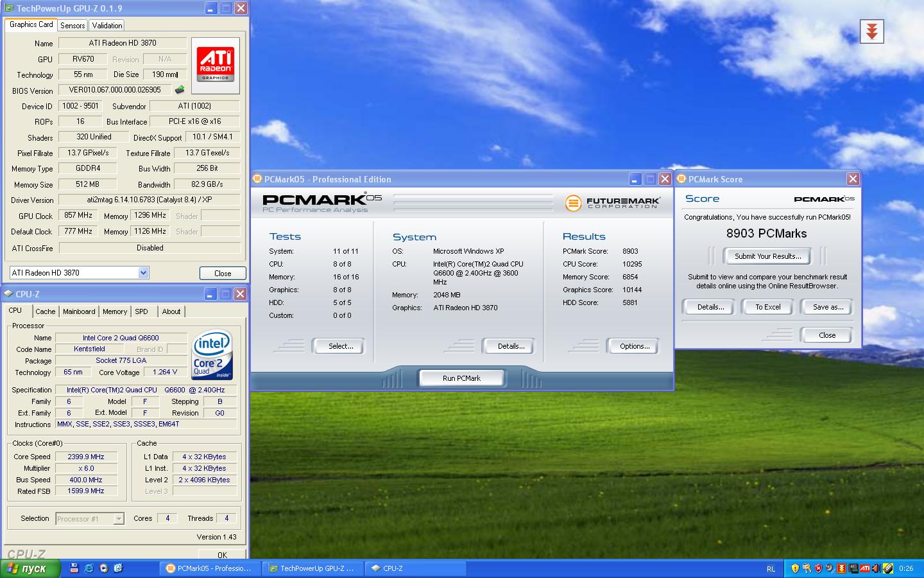Click the Futuremark logo in PCMark05
This screenshot has height=578, width=924.
pos(613,203)
